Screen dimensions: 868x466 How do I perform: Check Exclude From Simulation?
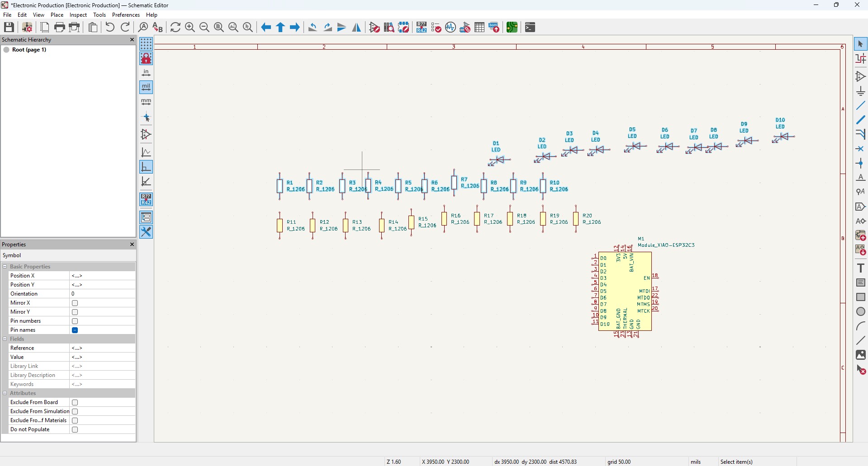point(75,411)
